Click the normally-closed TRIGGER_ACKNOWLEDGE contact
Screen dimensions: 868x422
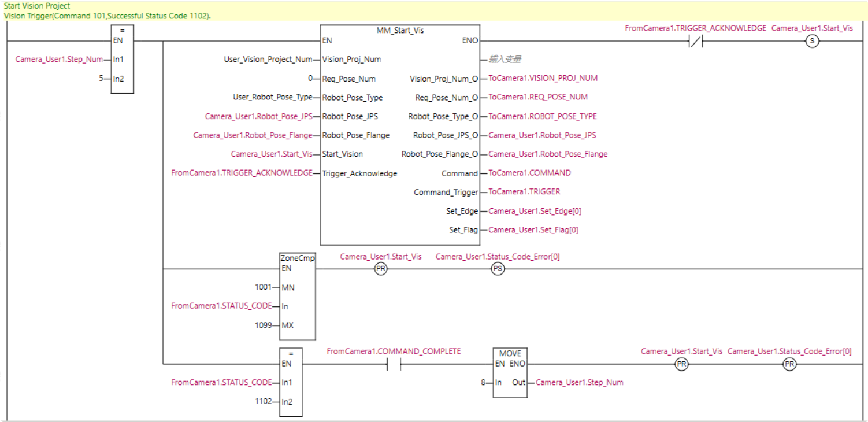point(695,41)
